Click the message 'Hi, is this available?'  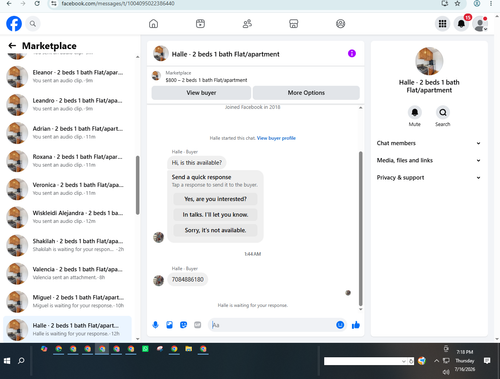pyautogui.click(x=197, y=163)
